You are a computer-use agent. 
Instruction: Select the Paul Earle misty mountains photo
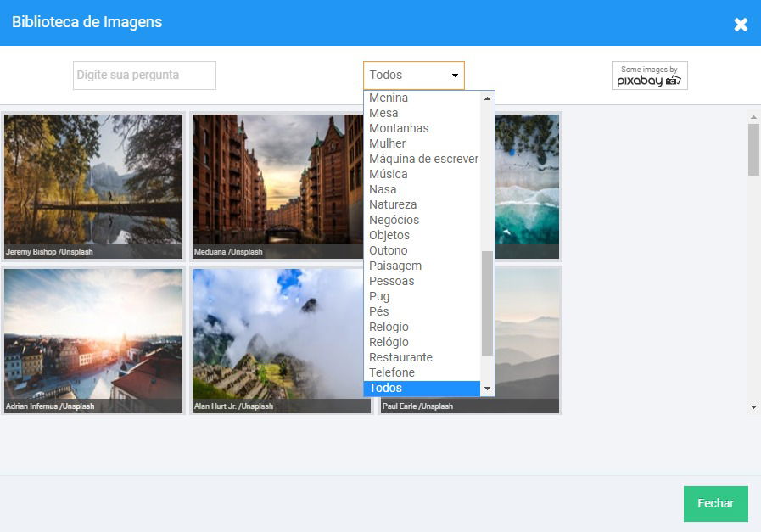527,341
